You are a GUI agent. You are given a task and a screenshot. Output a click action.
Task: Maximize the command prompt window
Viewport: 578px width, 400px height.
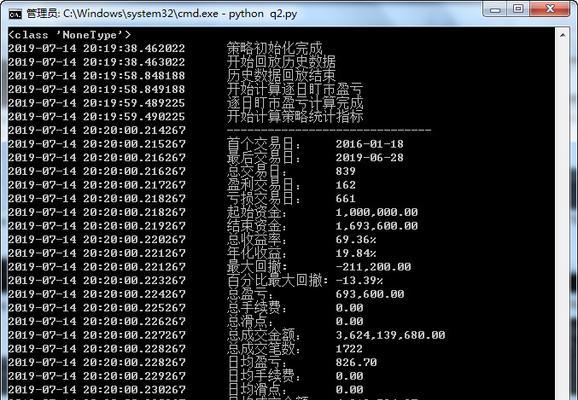518,9
